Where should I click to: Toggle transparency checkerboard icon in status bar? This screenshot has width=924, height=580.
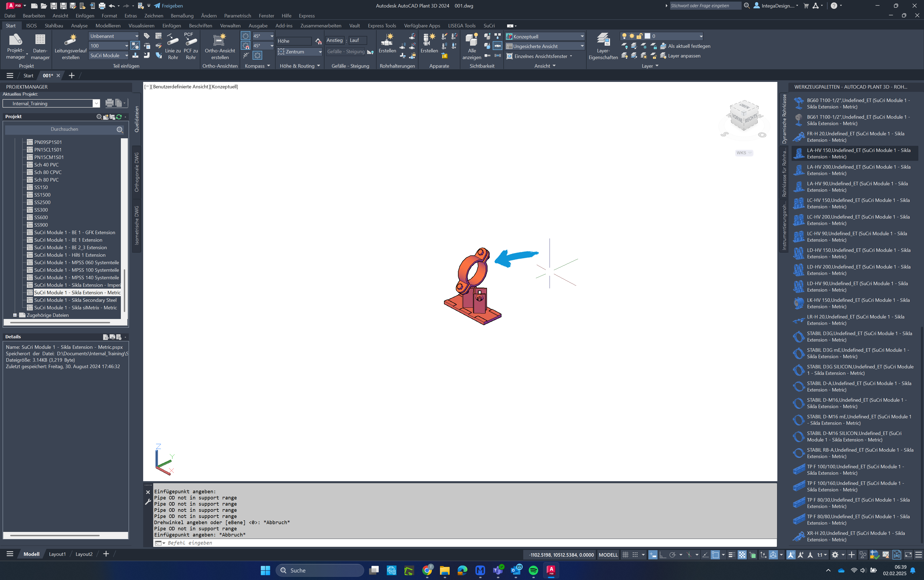[742, 555]
